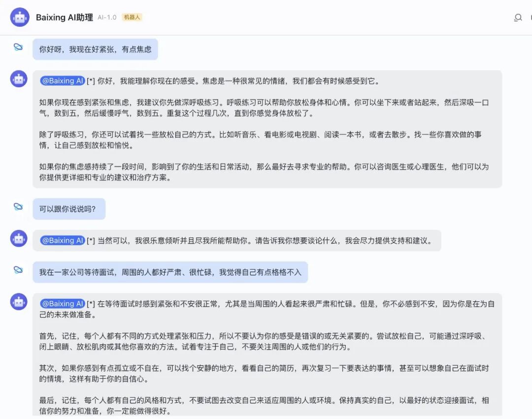Click the bot avatar next to the last AI response
Viewport: 532px width, 419px height.
tap(18, 303)
